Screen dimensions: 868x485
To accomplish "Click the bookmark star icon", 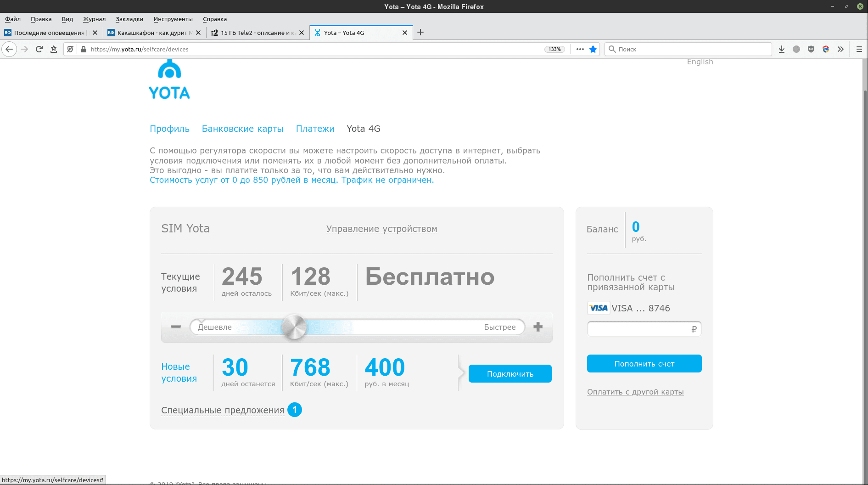I will click(x=593, y=49).
